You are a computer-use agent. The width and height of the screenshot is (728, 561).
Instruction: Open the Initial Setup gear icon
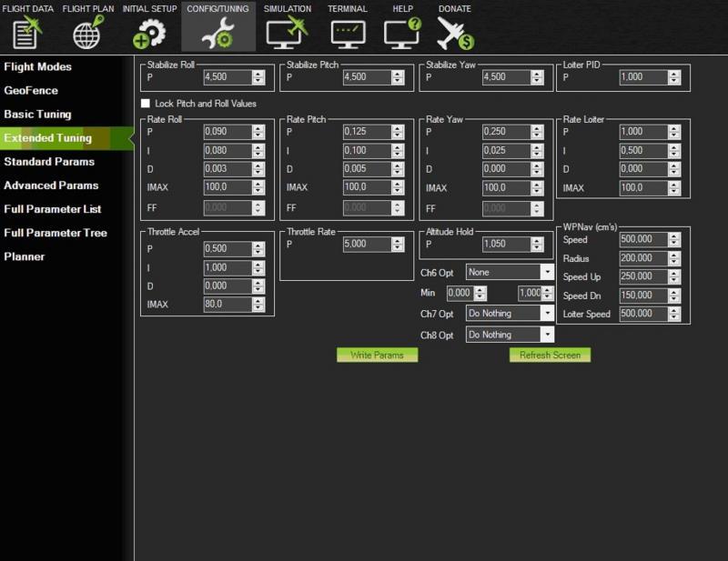click(149, 33)
